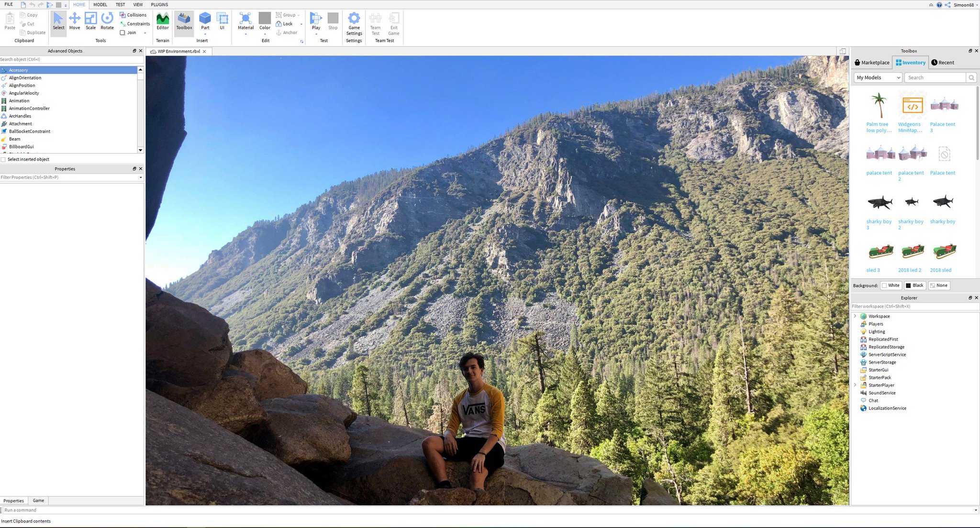Select the Rotate tool
The width and height of the screenshot is (980, 528).
point(107,21)
